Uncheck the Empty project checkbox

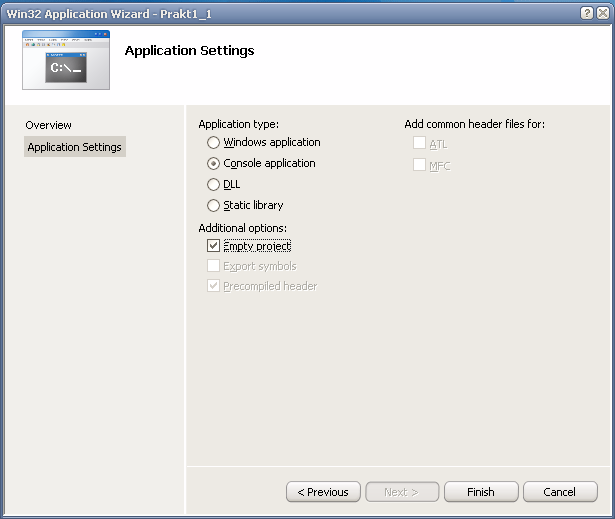pyautogui.click(x=213, y=246)
